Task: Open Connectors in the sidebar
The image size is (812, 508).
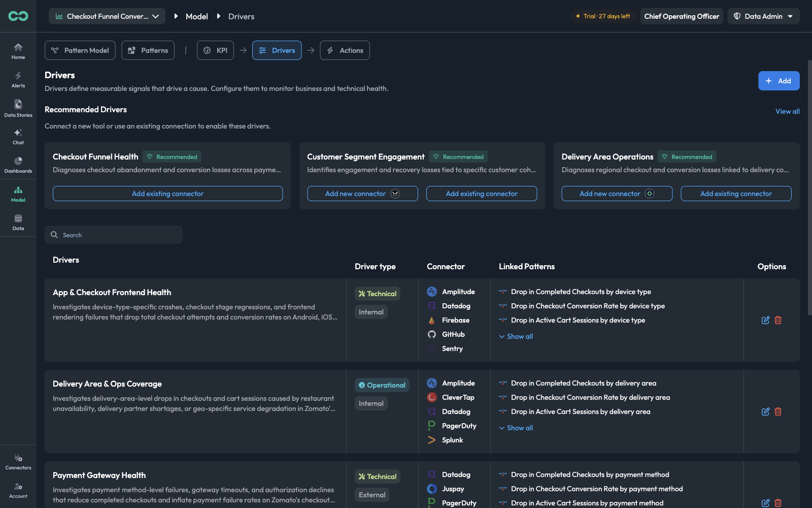Action: 18,461
